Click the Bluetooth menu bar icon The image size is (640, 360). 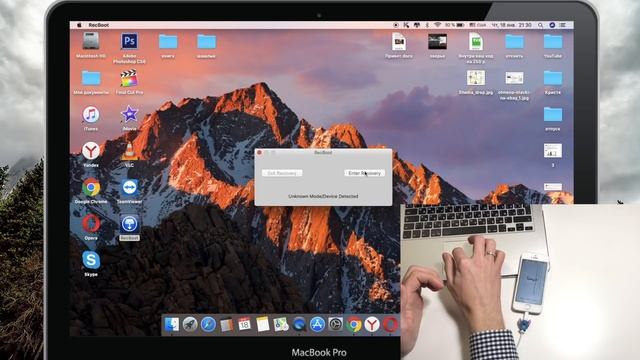pyautogui.click(x=427, y=25)
